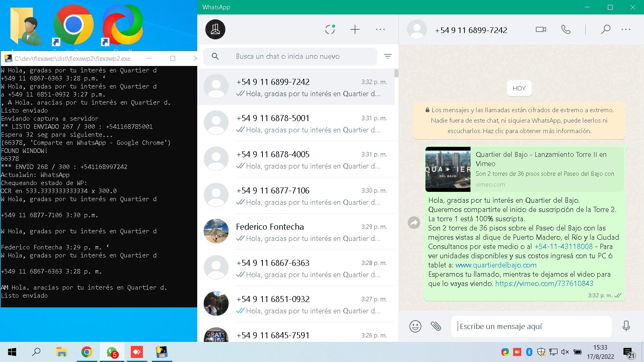The width and height of the screenshot is (644, 362).
Task: Click the Windows Security tray icon
Action: 541,352
